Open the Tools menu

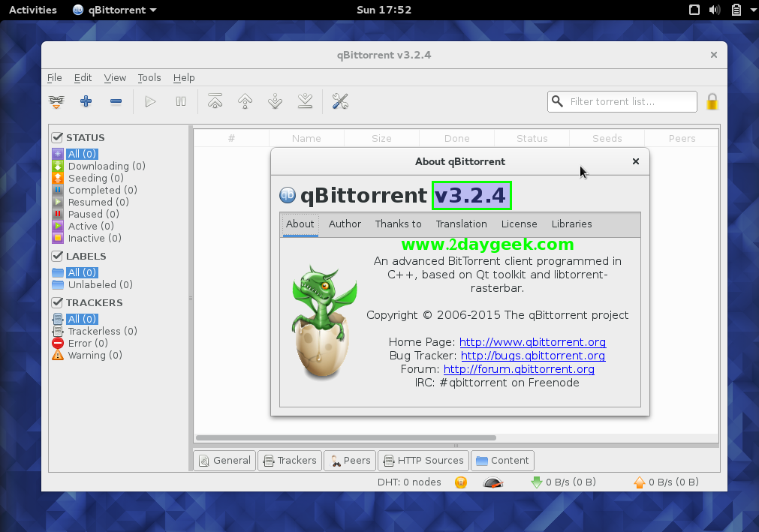coord(149,77)
